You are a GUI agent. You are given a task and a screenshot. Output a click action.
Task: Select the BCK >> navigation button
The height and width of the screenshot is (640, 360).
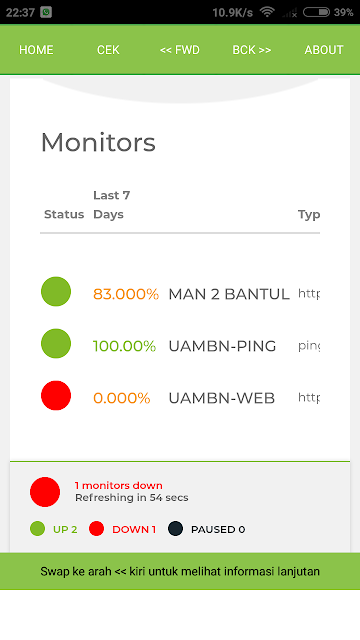click(252, 50)
